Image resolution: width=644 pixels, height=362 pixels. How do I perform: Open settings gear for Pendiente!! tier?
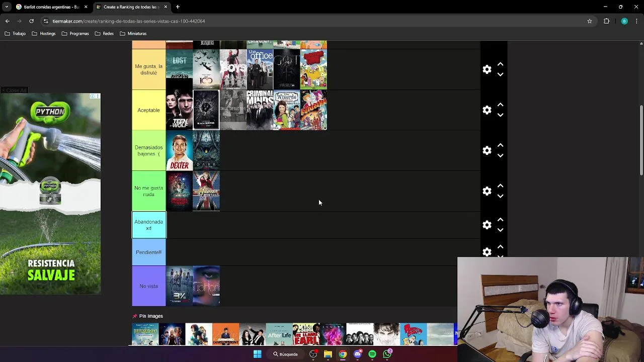pos(487,252)
